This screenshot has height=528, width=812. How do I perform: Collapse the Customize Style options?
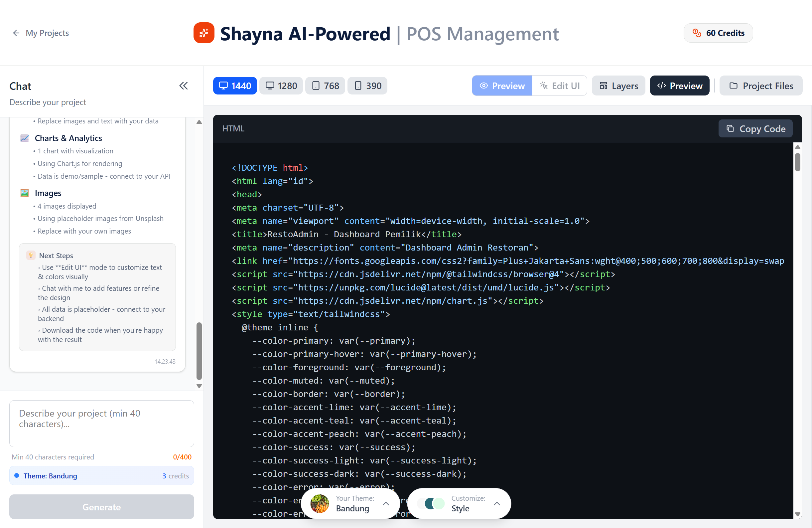497,503
